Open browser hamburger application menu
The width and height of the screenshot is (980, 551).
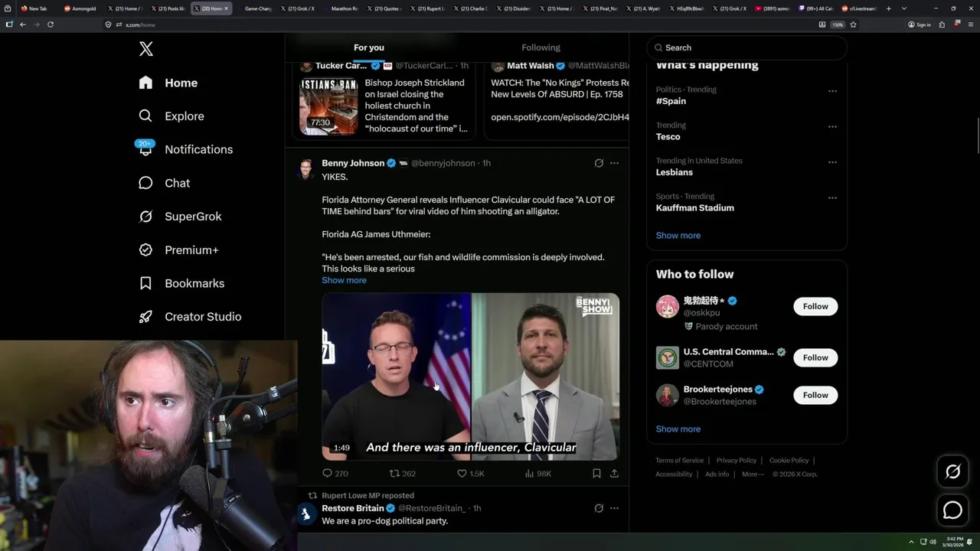(970, 24)
